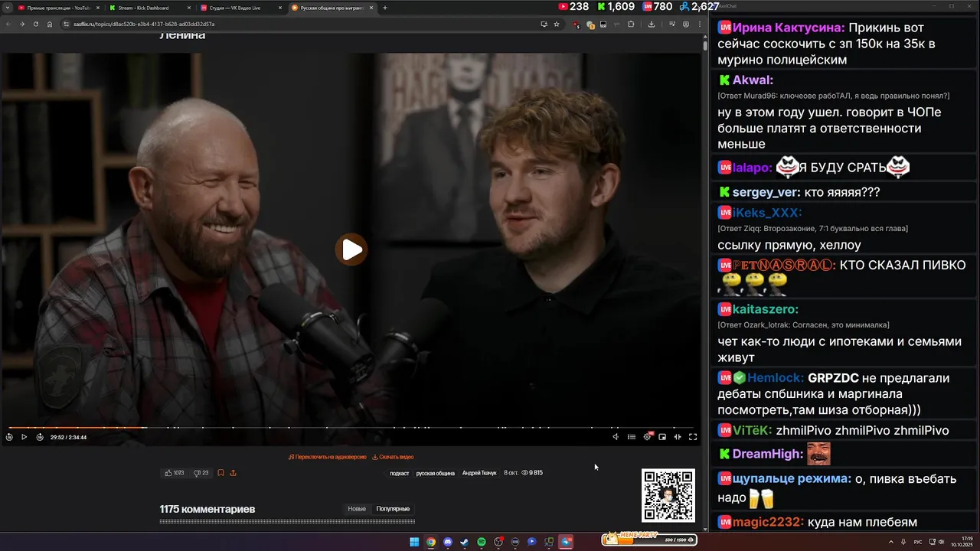Click 'Скачать видео' download link
Screen dimensions: 980x551
click(393, 457)
